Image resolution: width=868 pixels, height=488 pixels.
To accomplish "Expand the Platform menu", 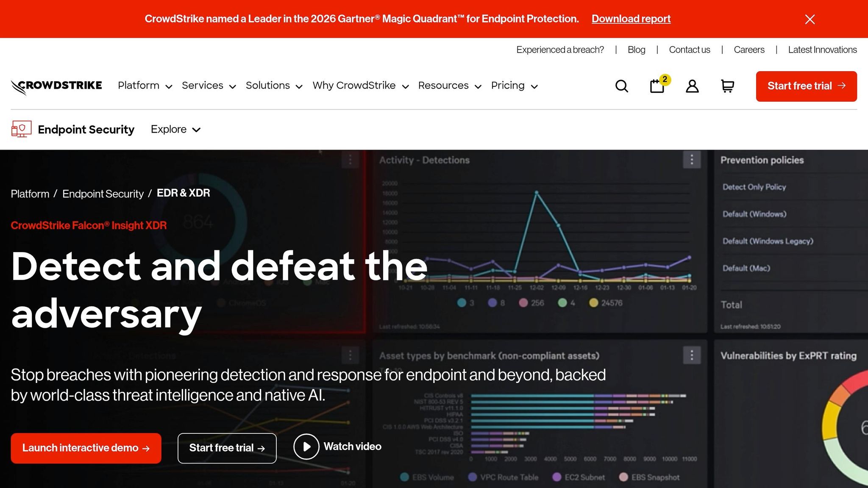I will click(145, 86).
